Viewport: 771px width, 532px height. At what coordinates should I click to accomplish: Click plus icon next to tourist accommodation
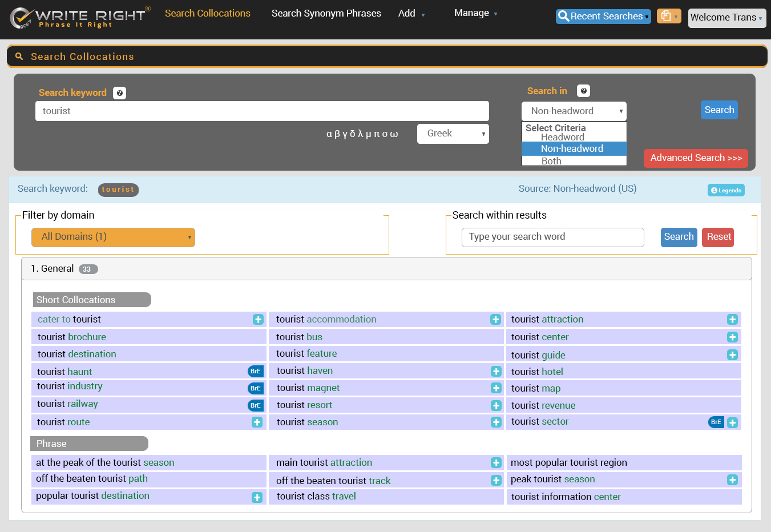[495, 320]
